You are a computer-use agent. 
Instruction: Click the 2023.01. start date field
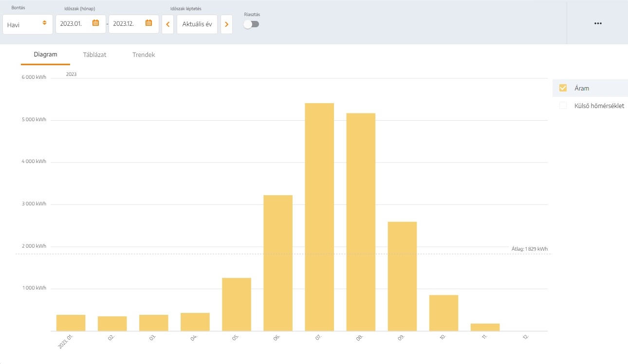[73, 24]
